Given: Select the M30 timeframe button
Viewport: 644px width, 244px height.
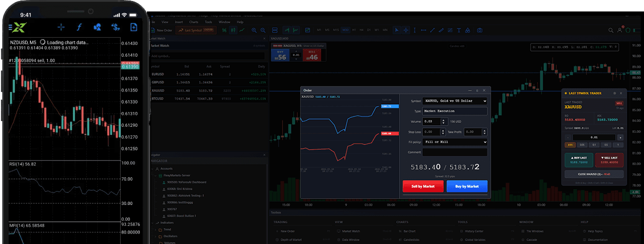Looking at the screenshot, I should pos(345,30).
